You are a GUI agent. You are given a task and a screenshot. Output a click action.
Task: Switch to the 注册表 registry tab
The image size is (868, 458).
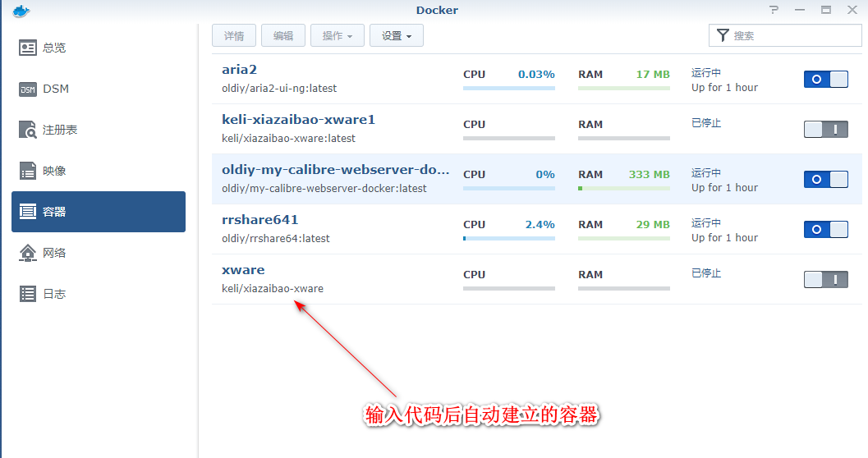(x=99, y=130)
